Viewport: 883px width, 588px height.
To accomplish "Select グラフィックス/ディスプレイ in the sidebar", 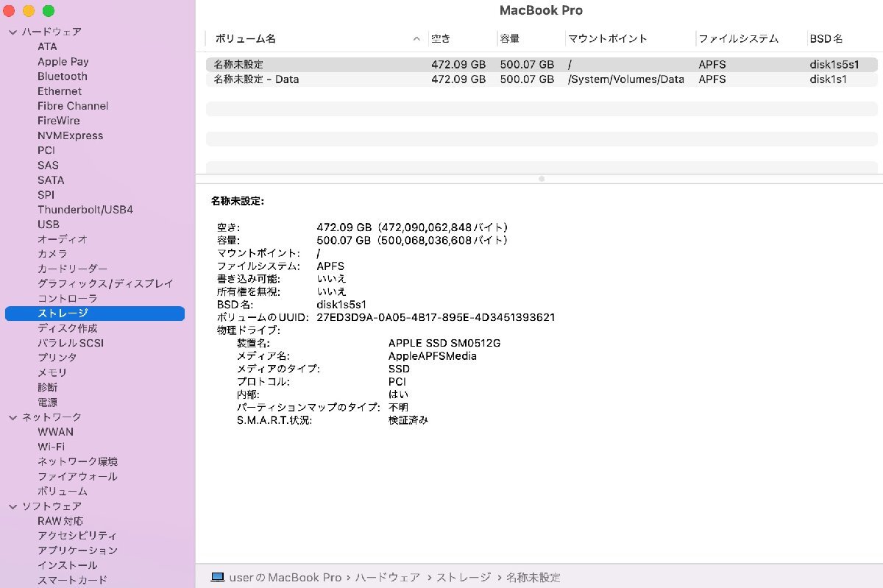I will click(x=105, y=283).
